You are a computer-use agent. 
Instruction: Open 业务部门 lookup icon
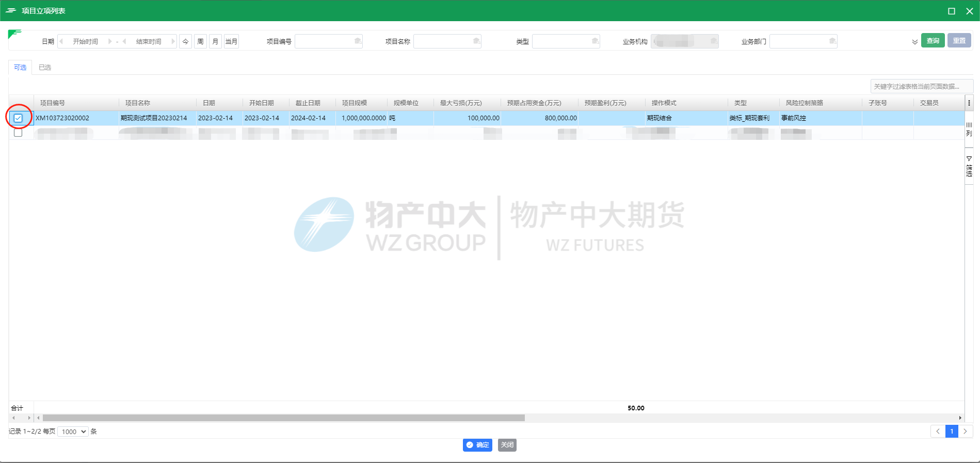[x=832, y=41]
